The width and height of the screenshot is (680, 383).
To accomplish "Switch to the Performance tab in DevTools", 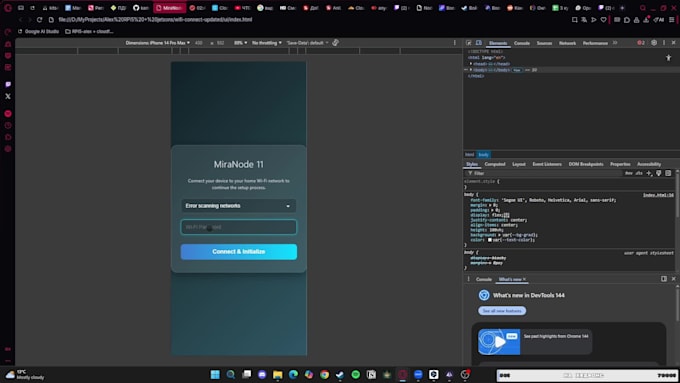I will (x=595, y=43).
